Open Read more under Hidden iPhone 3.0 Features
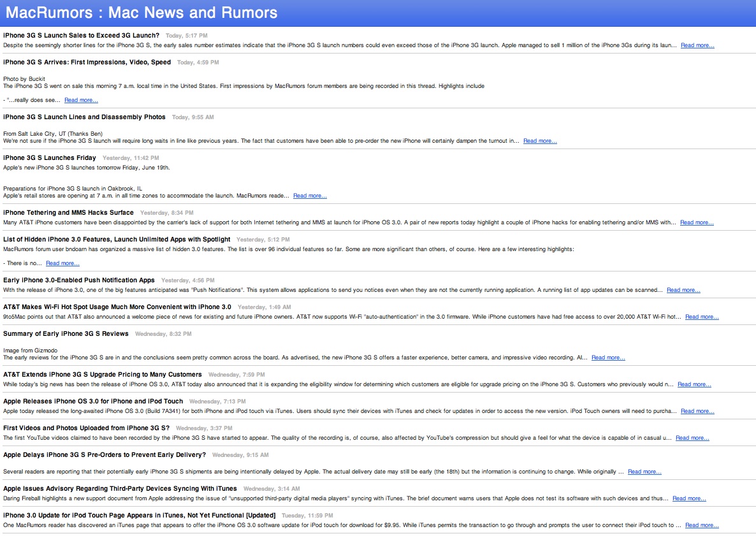756x536 pixels. 62,264
